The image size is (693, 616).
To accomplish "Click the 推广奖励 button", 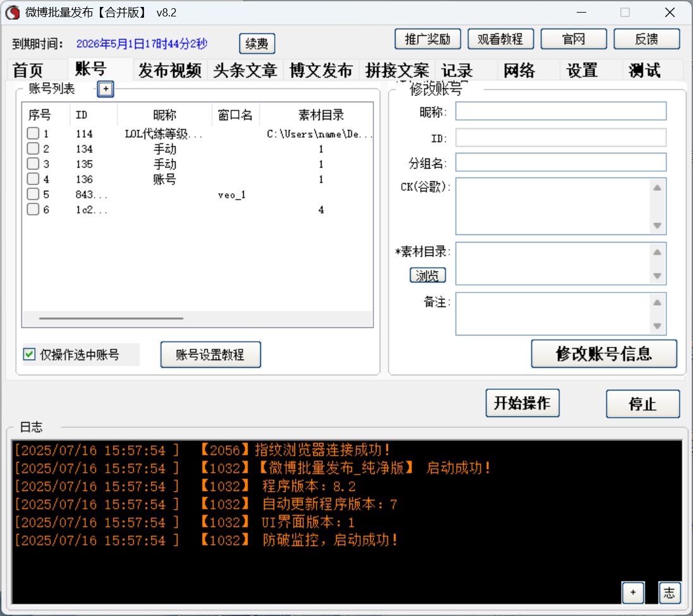I will pos(428,39).
